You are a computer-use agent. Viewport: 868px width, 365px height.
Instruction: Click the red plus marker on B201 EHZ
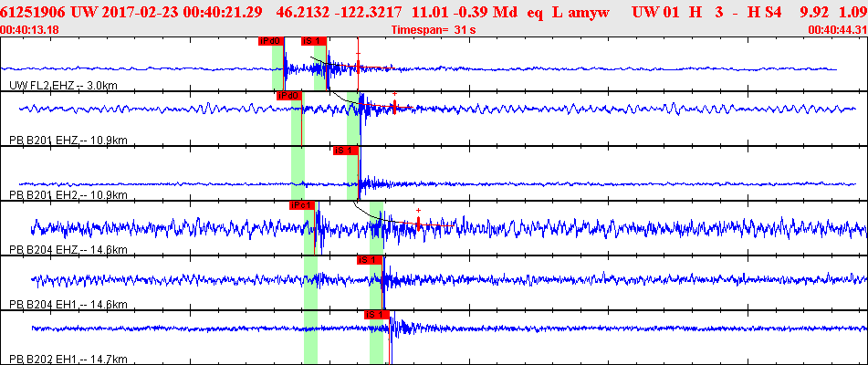(394, 94)
